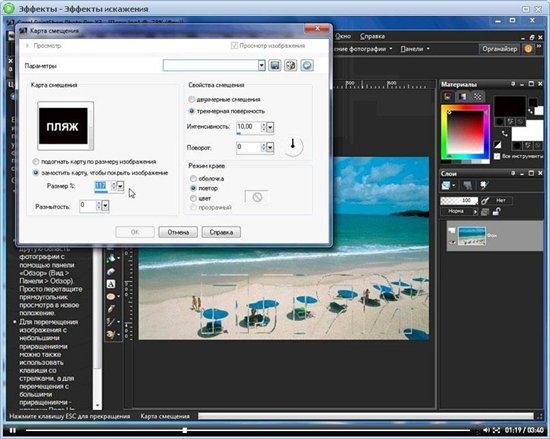Screen dimensions: 550x439
Task: Click the layer group icon beside Норма
Action: (x=485, y=211)
